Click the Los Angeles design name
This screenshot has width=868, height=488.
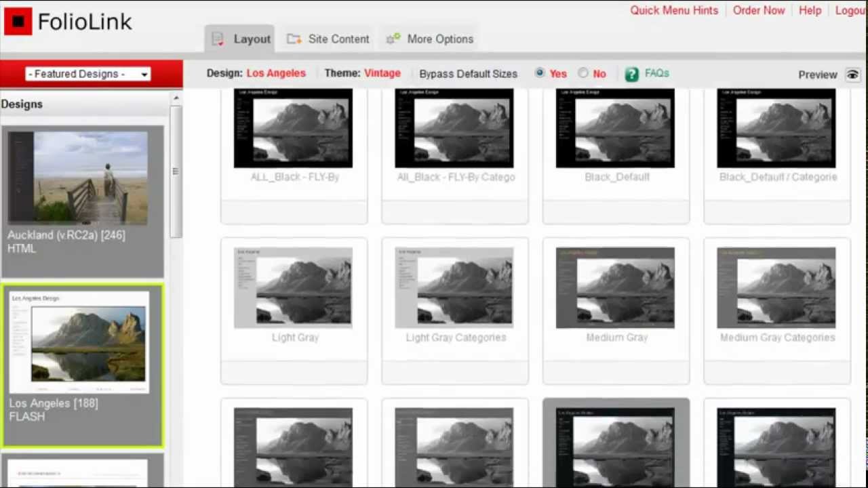276,73
